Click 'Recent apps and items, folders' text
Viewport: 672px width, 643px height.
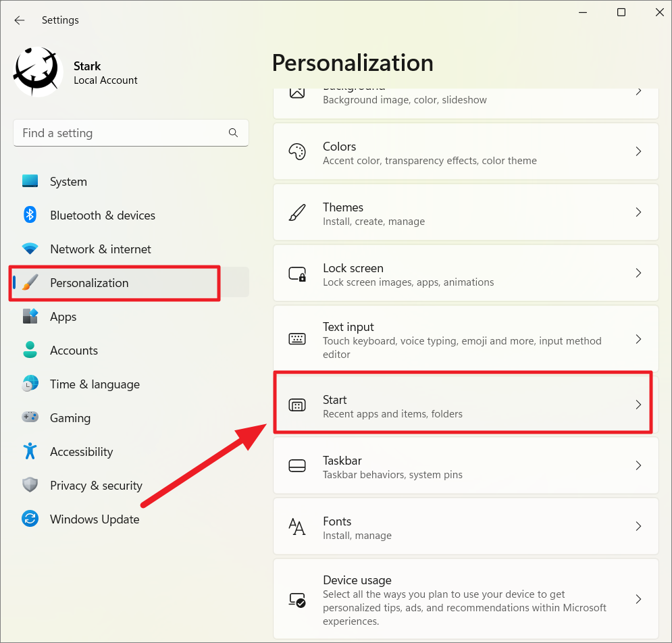(x=392, y=414)
